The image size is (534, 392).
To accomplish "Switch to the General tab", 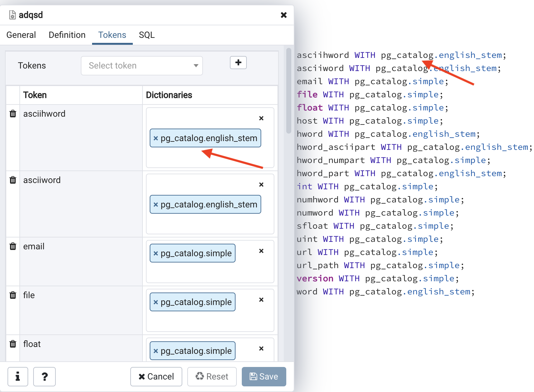I will (21, 35).
